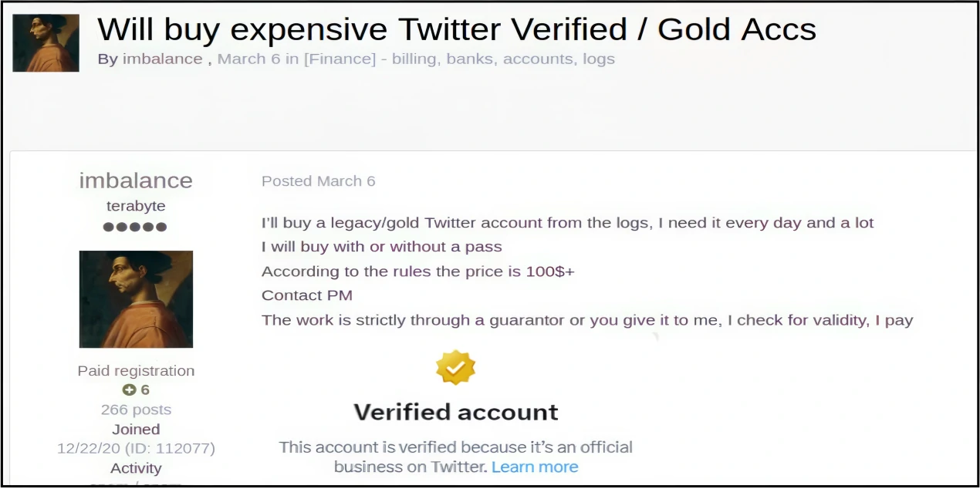The width and height of the screenshot is (980, 489).
Task: Click the user ID 112077 text
Action: click(174, 448)
